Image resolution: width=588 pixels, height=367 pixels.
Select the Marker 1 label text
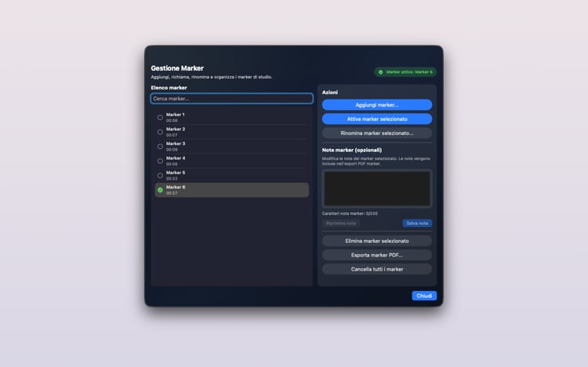point(175,114)
